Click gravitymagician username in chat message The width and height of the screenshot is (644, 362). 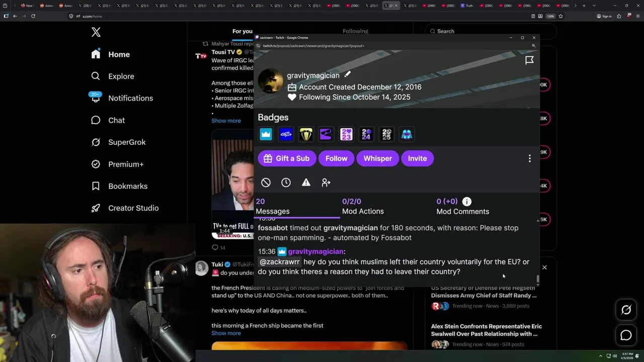tap(315, 251)
